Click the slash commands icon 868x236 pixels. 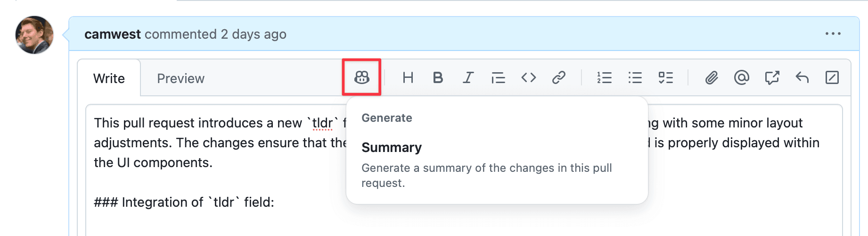coord(832,77)
